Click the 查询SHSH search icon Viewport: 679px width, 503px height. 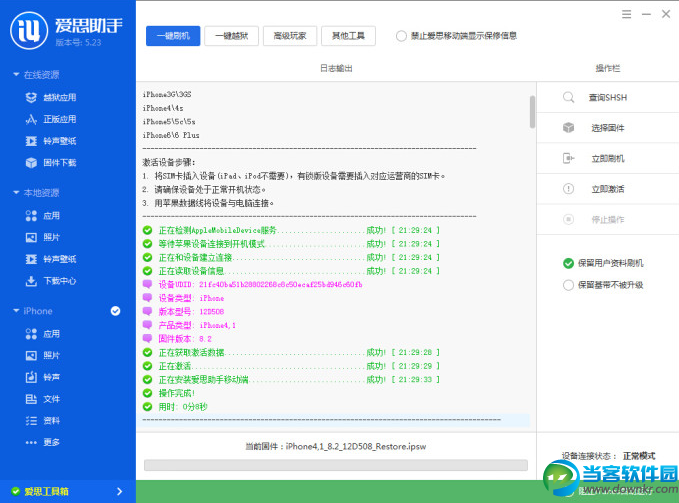pos(568,97)
